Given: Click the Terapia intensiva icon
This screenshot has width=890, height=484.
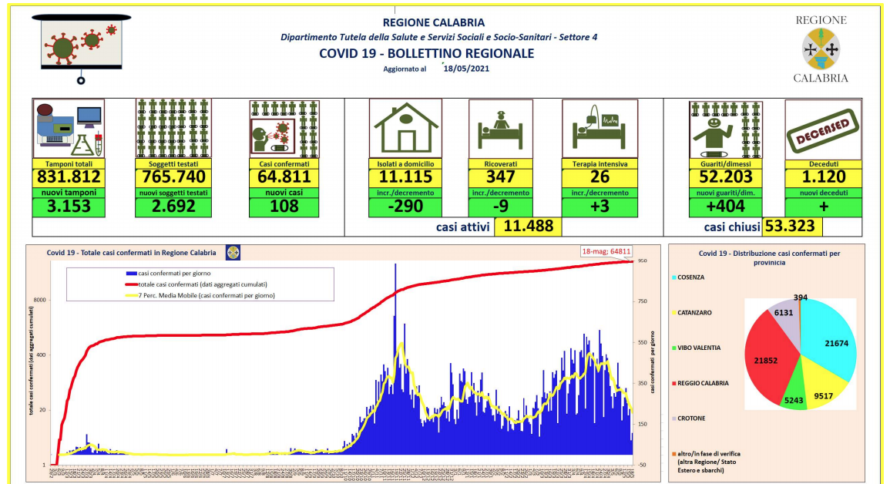Looking at the screenshot, I should click(594, 128).
